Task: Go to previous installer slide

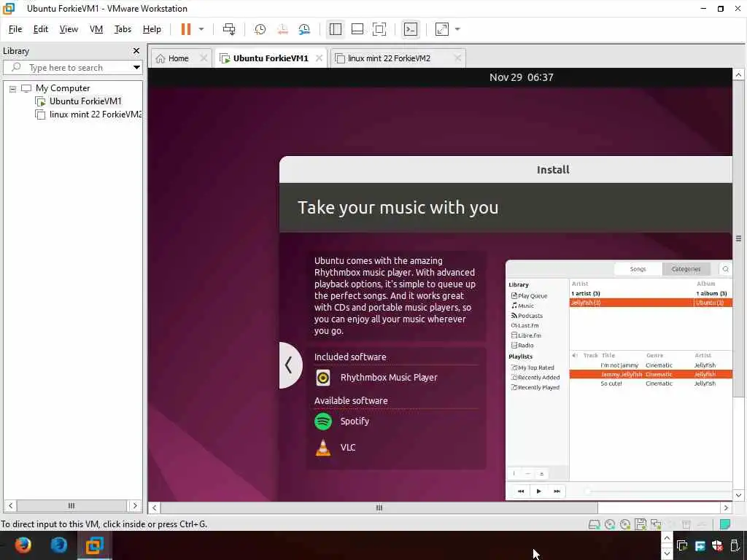Action: (x=289, y=365)
